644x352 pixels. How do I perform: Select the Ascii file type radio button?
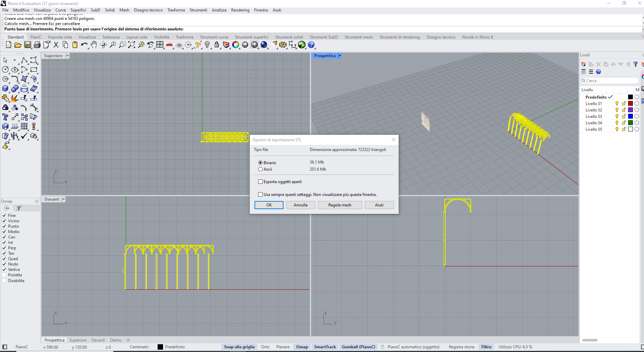(260, 169)
